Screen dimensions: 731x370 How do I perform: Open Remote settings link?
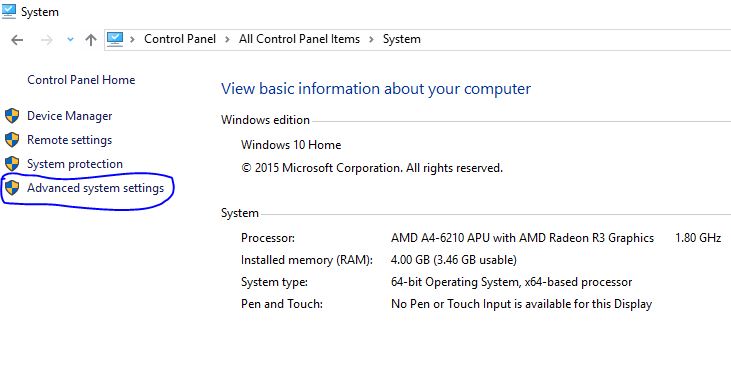click(69, 140)
